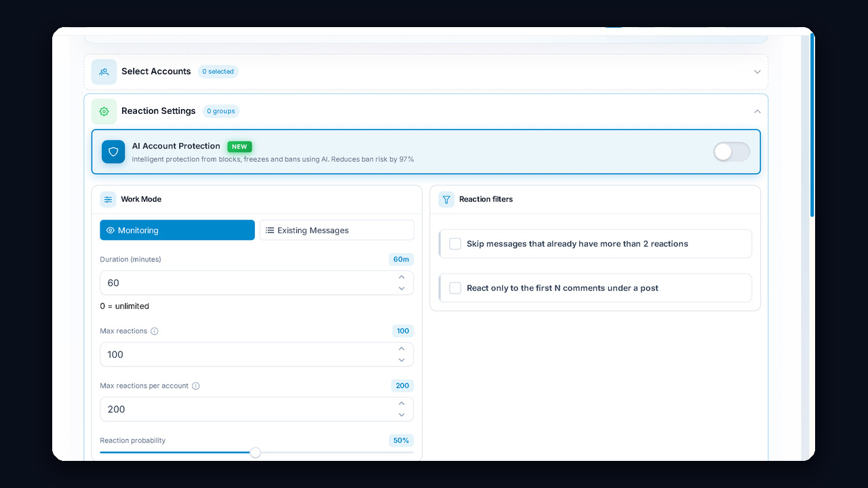Click the Max reactions input field

256,354
